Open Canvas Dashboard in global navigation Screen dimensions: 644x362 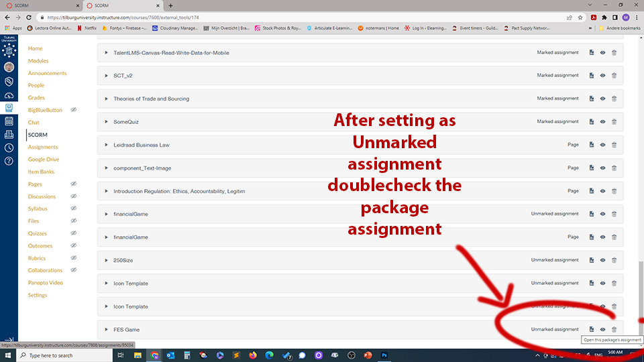pos(9,95)
